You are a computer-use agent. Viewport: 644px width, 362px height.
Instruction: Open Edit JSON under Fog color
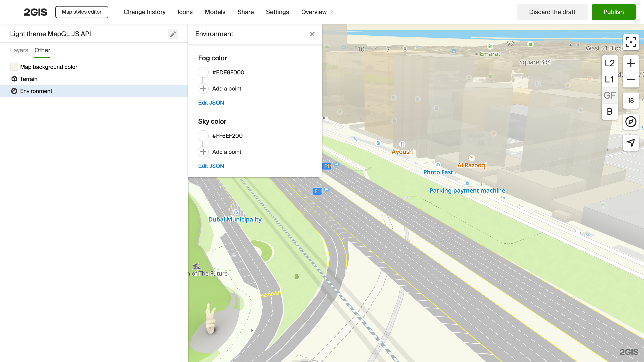point(211,103)
